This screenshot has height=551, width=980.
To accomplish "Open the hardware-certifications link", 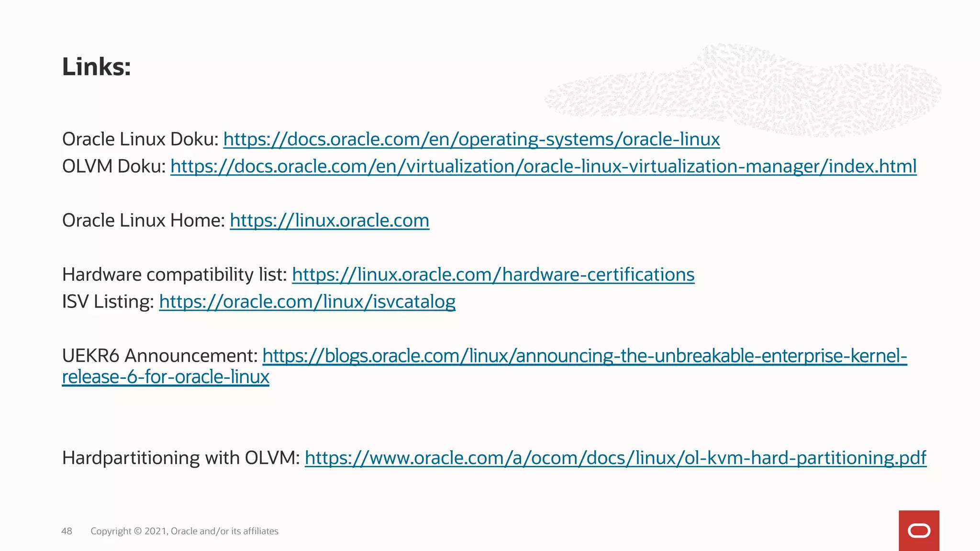I will (493, 275).
